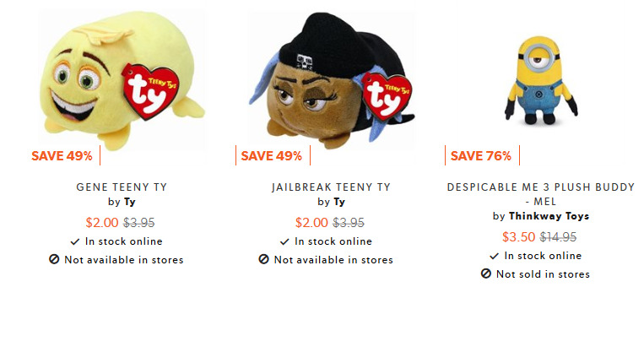The height and width of the screenshot is (352, 644).
Task: Open the Jailbreak Teeny Ty plush image
Action: click(331, 79)
